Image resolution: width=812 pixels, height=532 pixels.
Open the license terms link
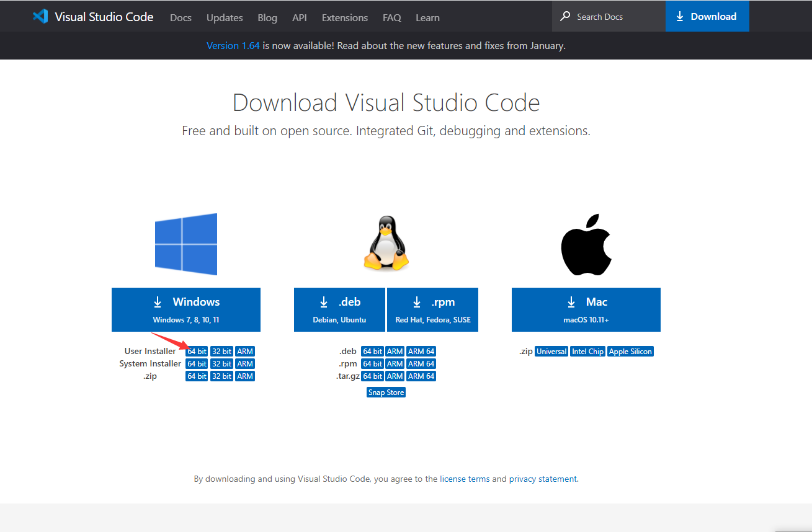465,479
